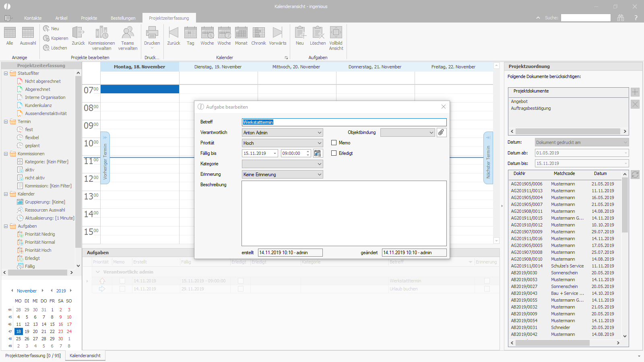Collapse the Statusfilter tree node
The height and width of the screenshot is (362, 644).
pyautogui.click(x=6, y=73)
